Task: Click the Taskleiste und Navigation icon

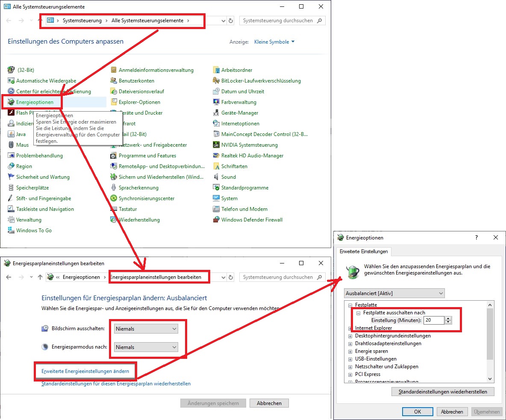Action: point(11,209)
